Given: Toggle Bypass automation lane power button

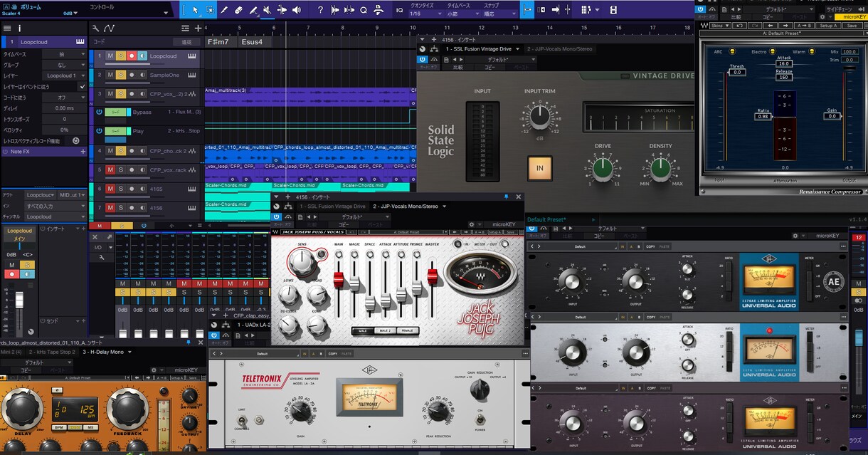Looking at the screenshot, I should 99,113.
